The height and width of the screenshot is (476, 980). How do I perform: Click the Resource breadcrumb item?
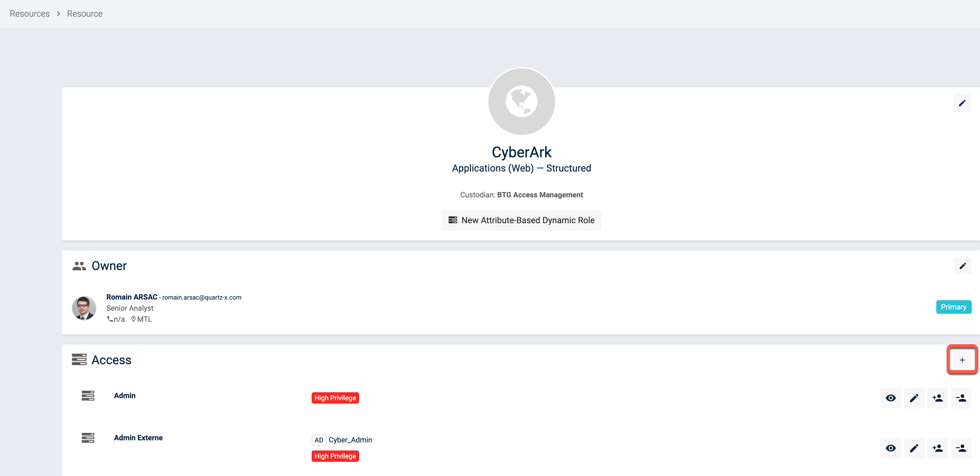(x=84, y=14)
